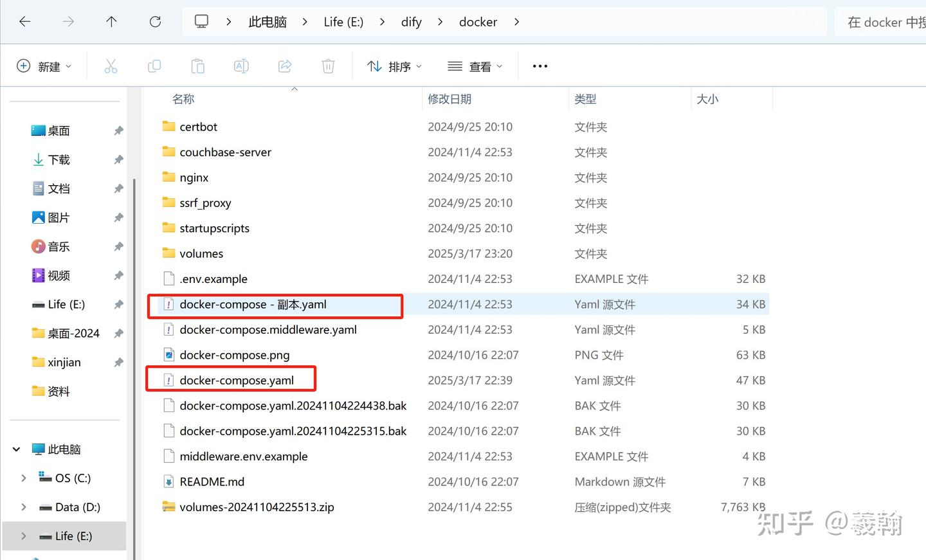This screenshot has height=560, width=926.
Task: Open the see-more ellipsis menu
Action: (x=540, y=66)
